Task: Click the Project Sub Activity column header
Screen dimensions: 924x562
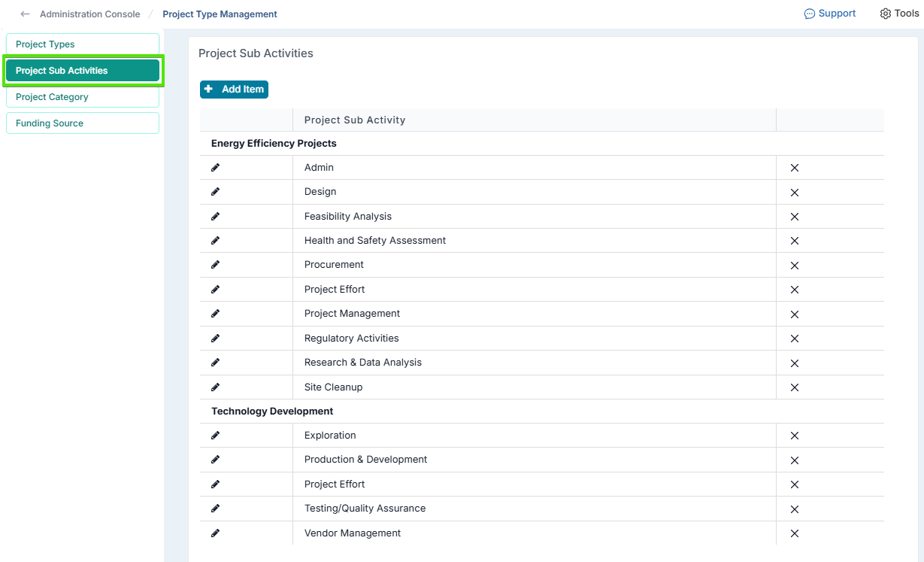Action: 355,120
